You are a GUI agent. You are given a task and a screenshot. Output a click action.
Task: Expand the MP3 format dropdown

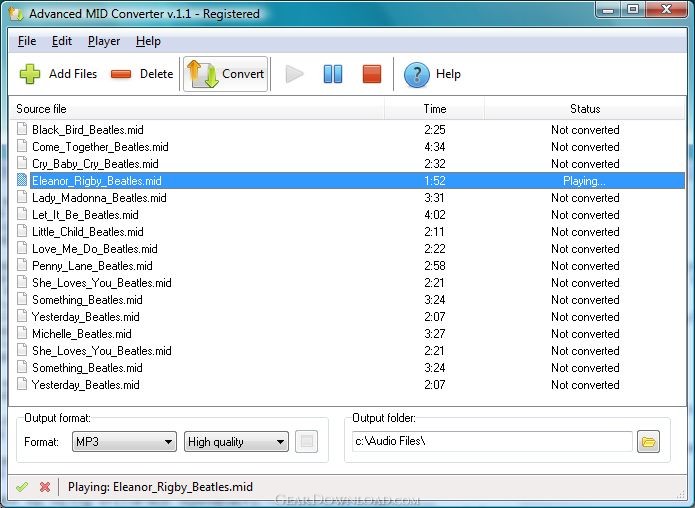click(x=124, y=442)
